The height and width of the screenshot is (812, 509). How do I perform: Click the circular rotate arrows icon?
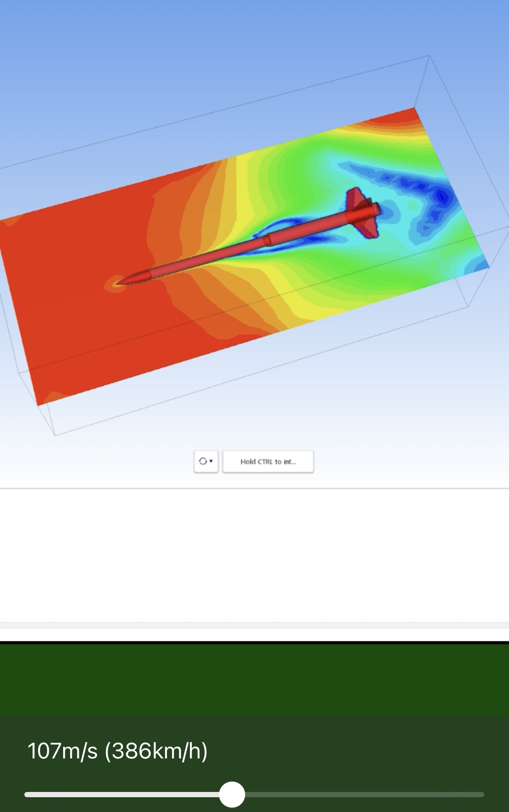(x=202, y=462)
